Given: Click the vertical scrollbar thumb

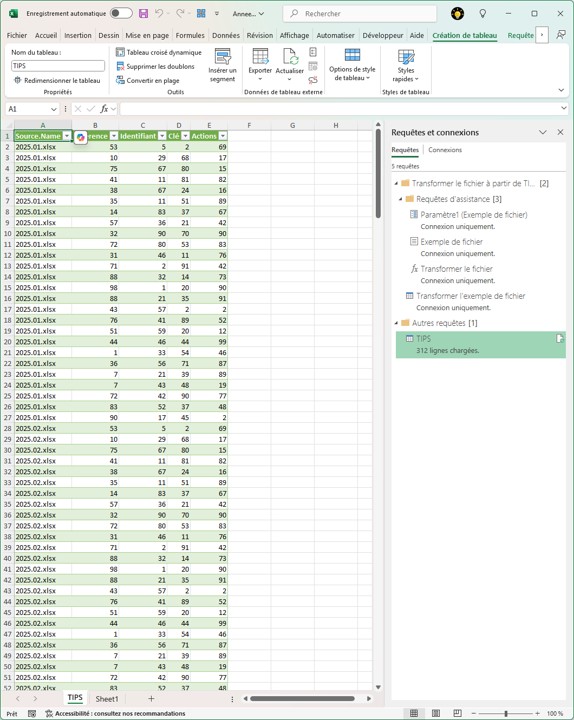Looking at the screenshot, I should (378, 174).
